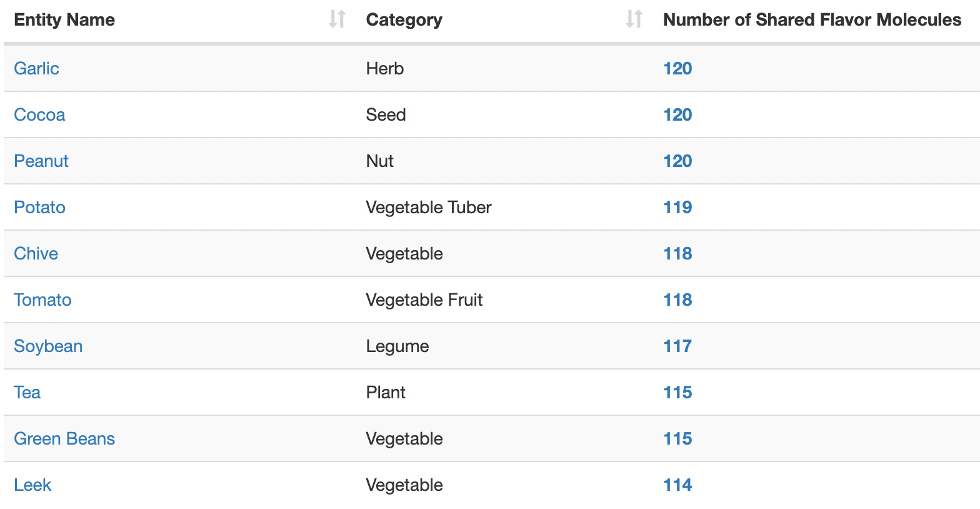The height and width of the screenshot is (509, 980).
Task: Open the Potato entity page
Action: (x=39, y=207)
